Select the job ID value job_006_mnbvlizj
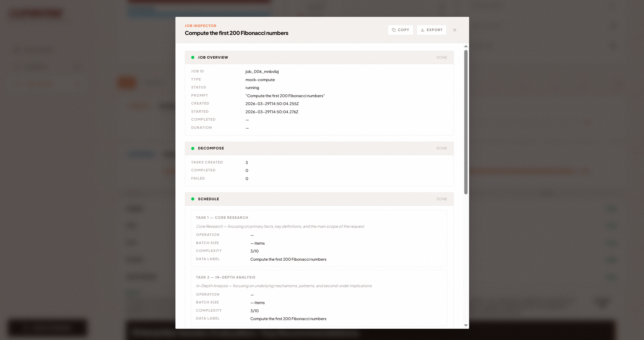Screen dimensions: 644x340 (262, 71)
